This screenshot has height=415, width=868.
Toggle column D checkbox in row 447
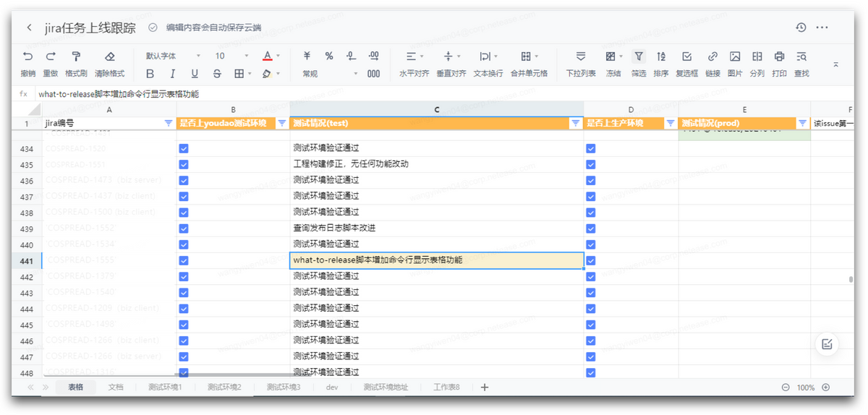click(x=591, y=356)
